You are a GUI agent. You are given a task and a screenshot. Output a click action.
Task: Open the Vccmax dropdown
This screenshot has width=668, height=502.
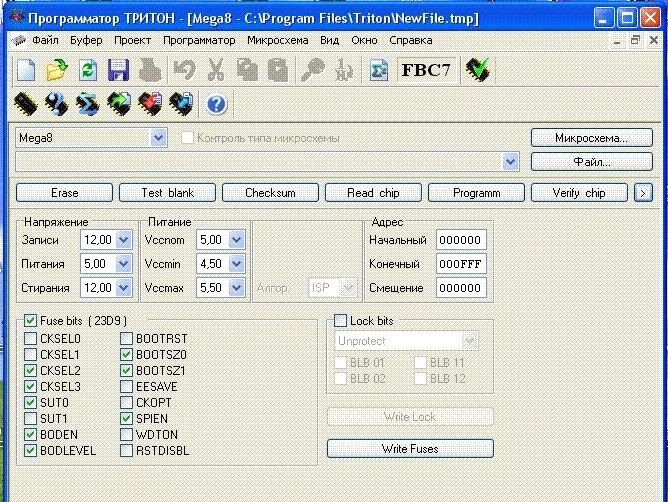tap(236, 288)
